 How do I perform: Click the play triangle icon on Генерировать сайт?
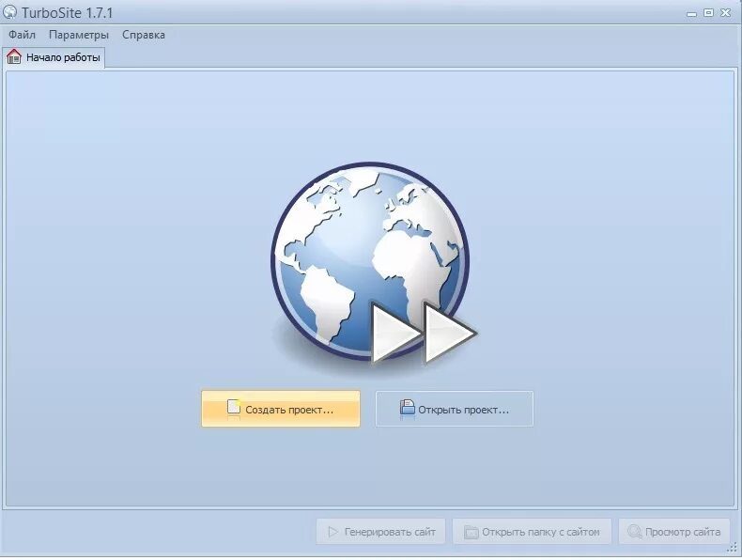point(332,532)
